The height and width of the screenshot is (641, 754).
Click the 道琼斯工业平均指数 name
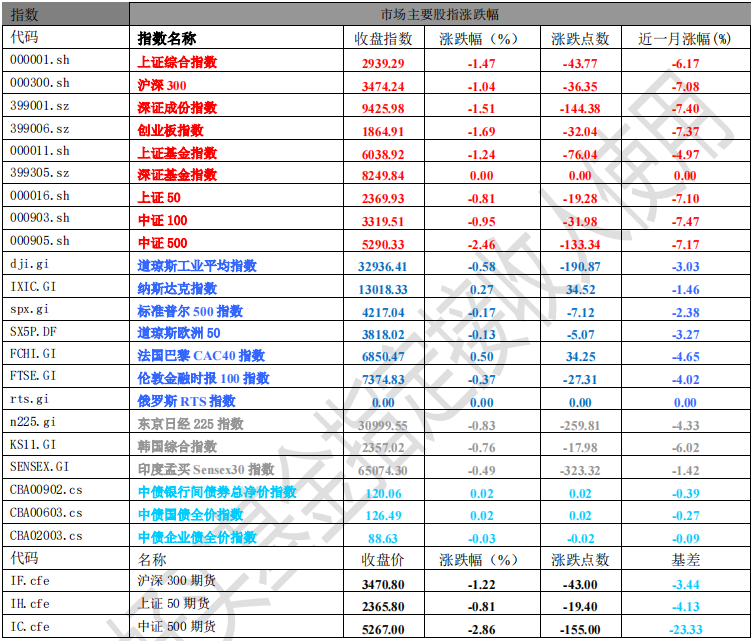click(x=196, y=266)
